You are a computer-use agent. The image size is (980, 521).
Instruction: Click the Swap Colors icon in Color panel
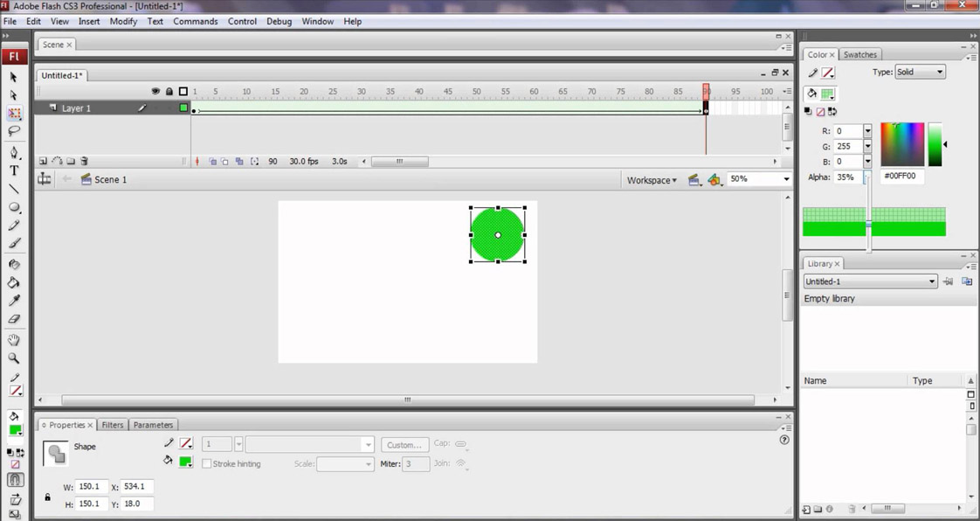(832, 111)
